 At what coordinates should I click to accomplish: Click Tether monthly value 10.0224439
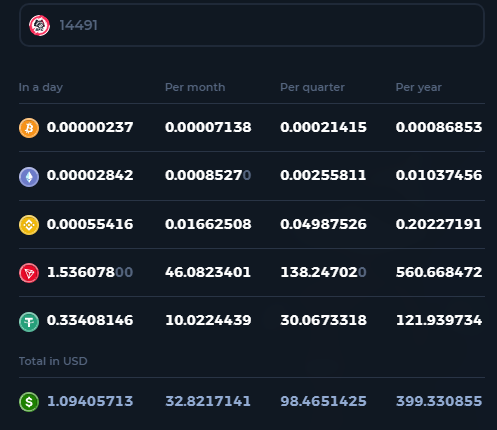(x=208, y=320)
